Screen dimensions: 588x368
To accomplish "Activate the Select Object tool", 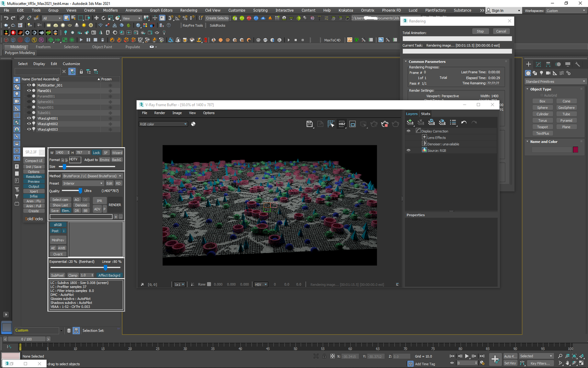I will [67, 18].
